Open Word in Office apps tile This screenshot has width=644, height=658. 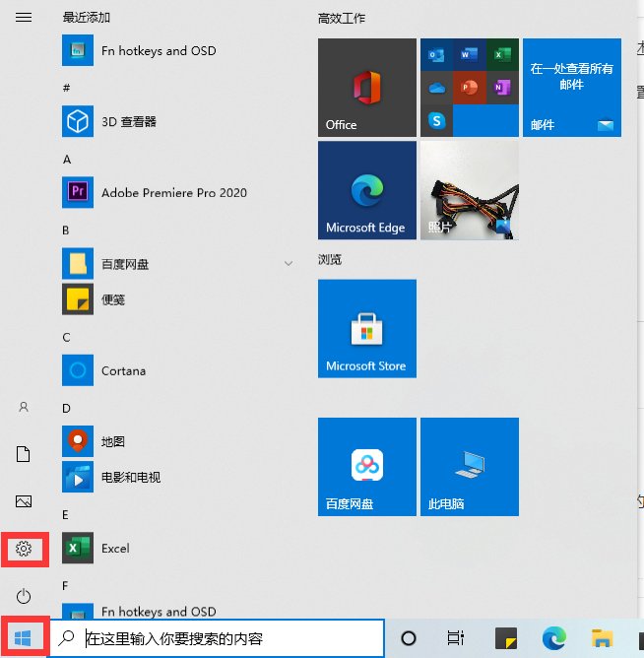coord(470,54)
